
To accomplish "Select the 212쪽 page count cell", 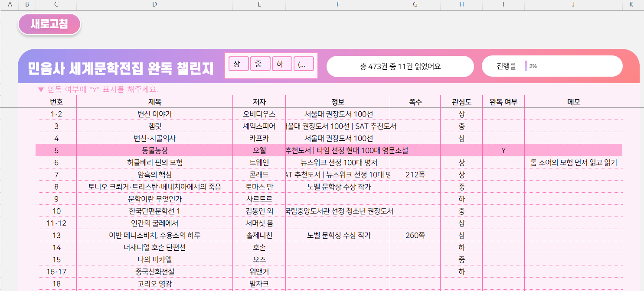I will click(x=415, y=175).
